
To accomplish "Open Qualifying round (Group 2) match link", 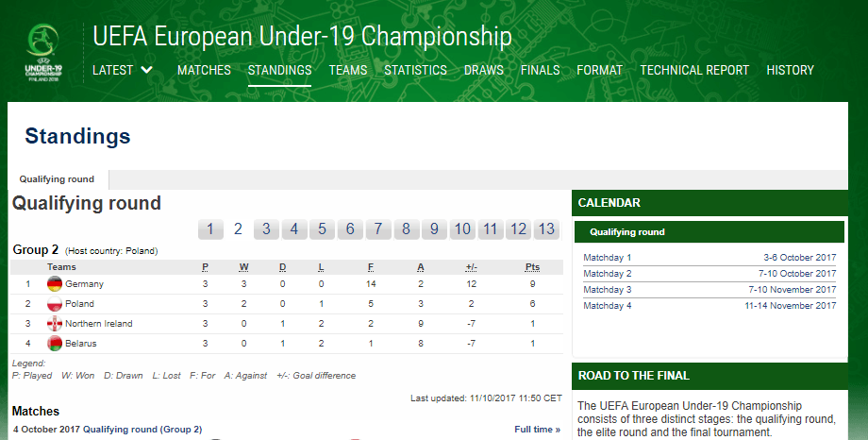I will tap(142, 430).
